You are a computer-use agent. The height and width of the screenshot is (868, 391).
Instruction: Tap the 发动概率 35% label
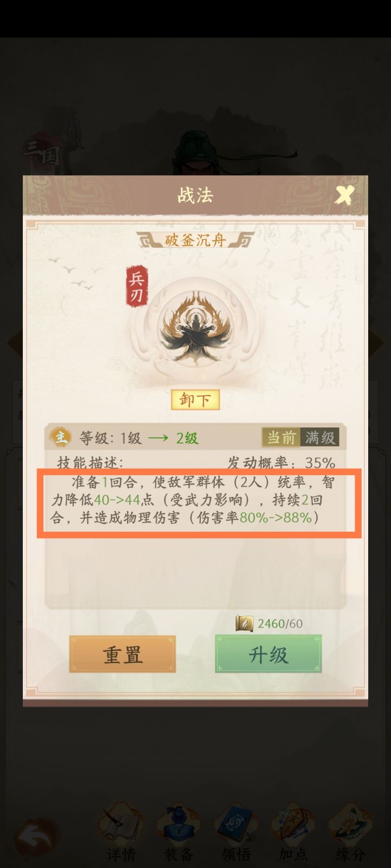[x=281, y=463]
